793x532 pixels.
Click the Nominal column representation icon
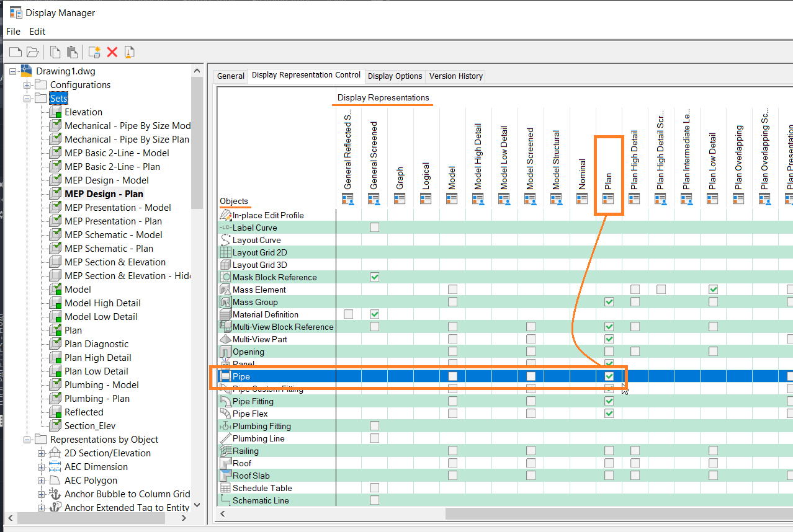(x=583, y=198)
